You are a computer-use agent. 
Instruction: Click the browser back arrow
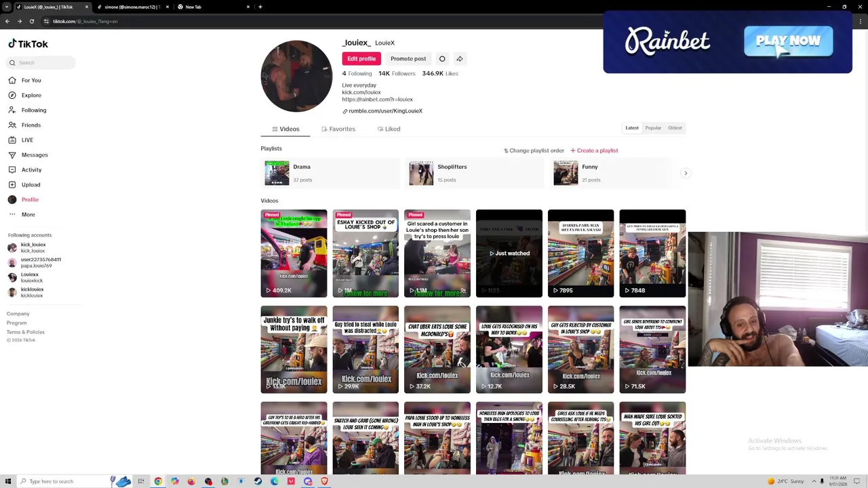point(7,21)
